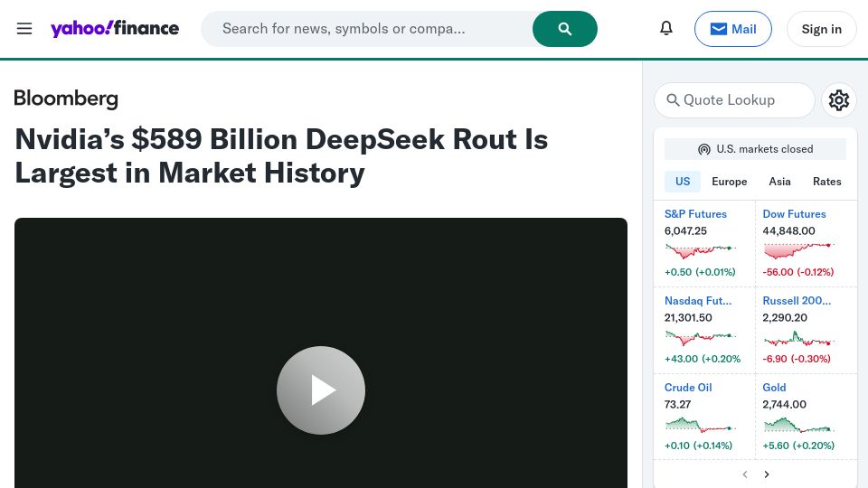The image size is (868, 488).
Task: Click the Dow Futures sparkline chart
Action: point(798,251)
